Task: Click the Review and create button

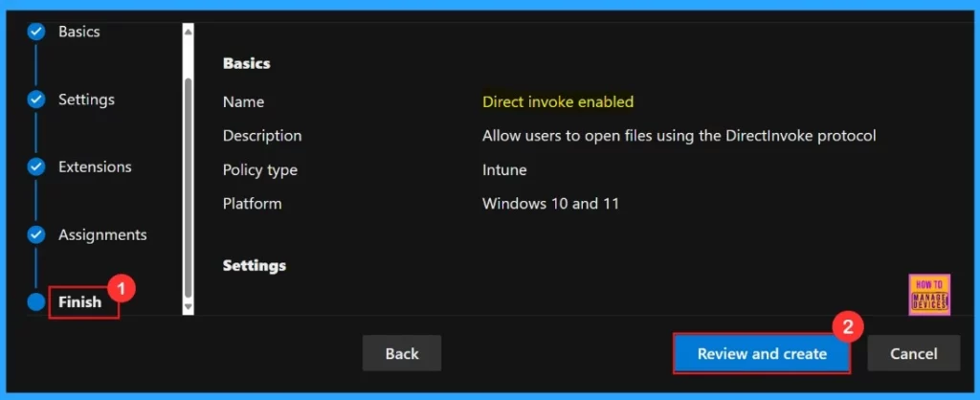Action: click(x=762, y=354)
